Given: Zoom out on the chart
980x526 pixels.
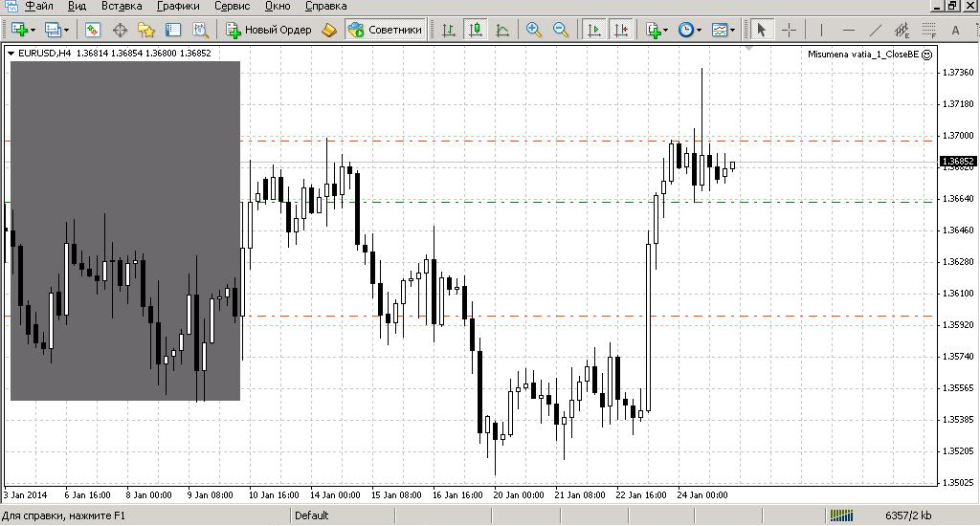Looking at the screenshot, I should point(561,30).
